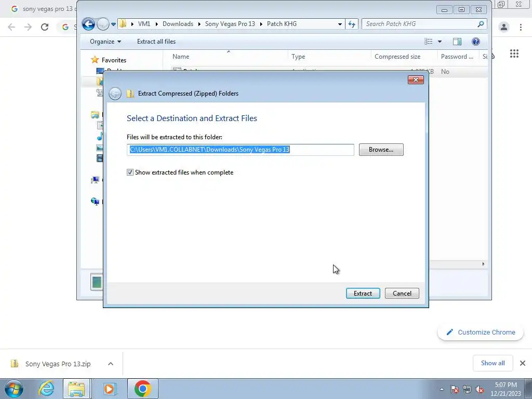Click the Extract button in the dialog
532x399 pixels.
pyautogui.click(x=363, y=294)
